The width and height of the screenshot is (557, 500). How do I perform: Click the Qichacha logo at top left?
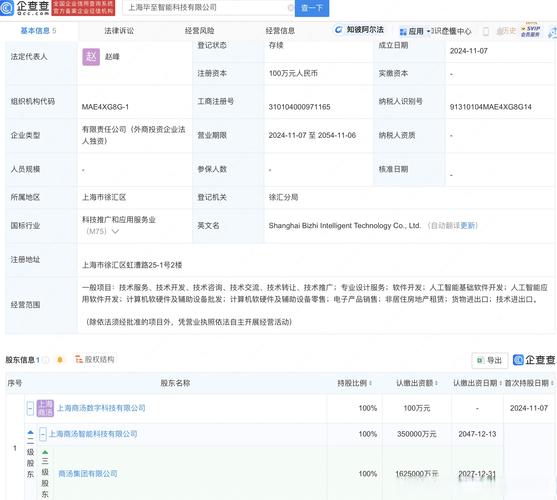(x=25, y=8)
